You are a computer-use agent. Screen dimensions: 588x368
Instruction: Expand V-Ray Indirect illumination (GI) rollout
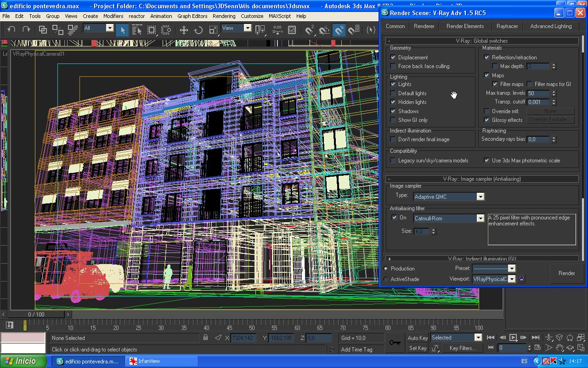pos(481,259)
